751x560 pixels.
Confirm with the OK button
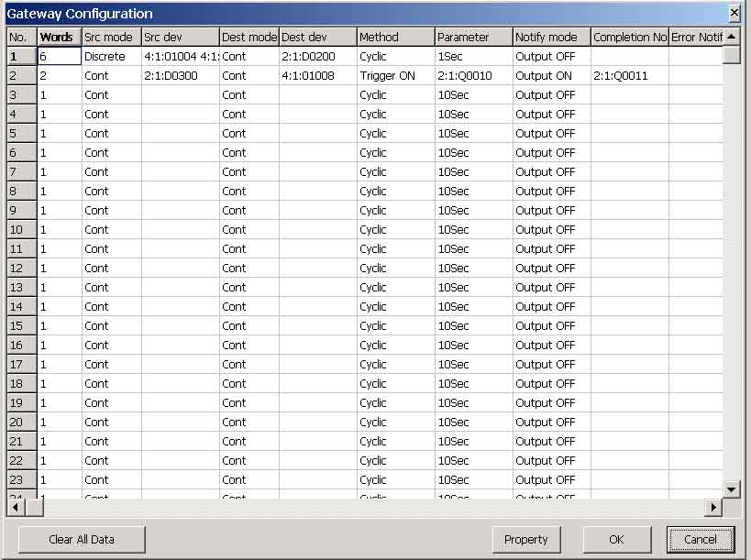617,540
